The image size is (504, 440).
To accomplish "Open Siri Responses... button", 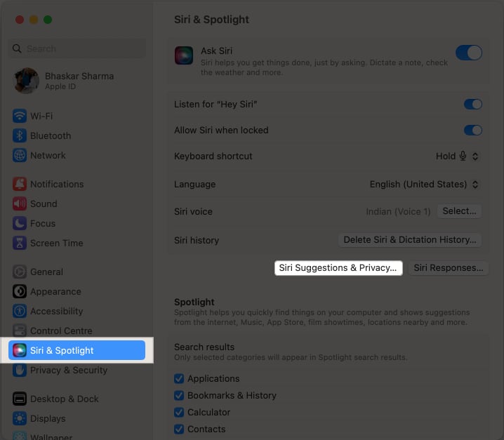I will (x=449, y=268).
